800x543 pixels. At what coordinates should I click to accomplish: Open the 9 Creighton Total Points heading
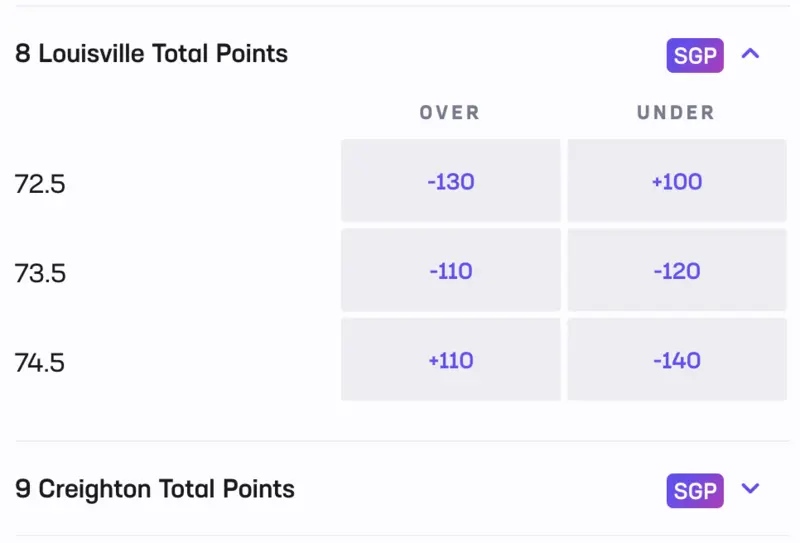155,489
